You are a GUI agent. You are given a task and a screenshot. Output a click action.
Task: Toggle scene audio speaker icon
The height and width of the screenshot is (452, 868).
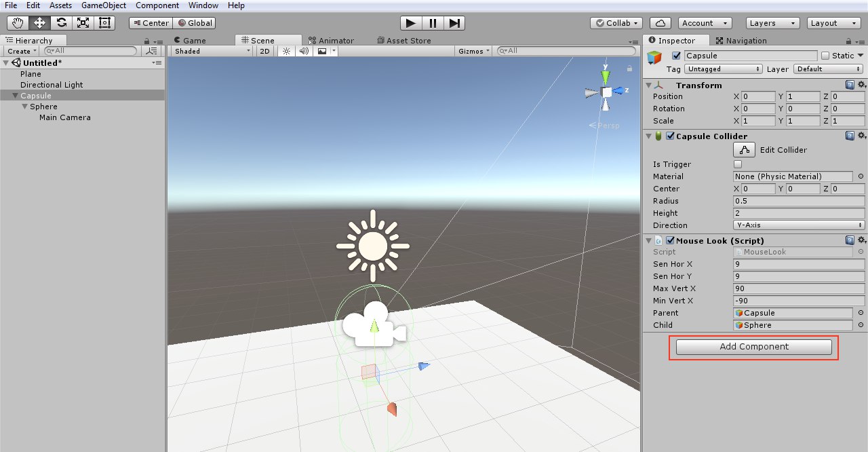(304, 51)
